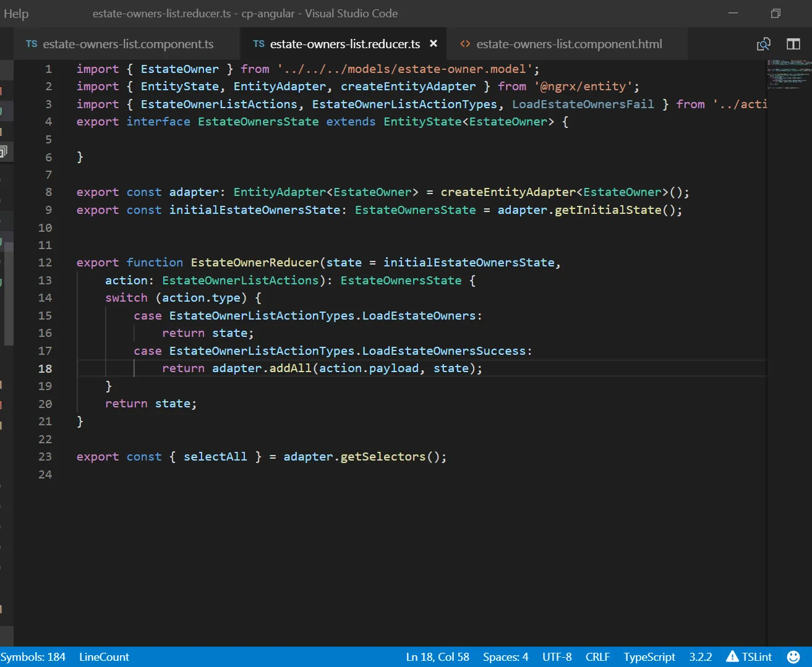Open the TypeScript language mode selector
Viewport: 812px width, 667px height.
coord(649,656)
